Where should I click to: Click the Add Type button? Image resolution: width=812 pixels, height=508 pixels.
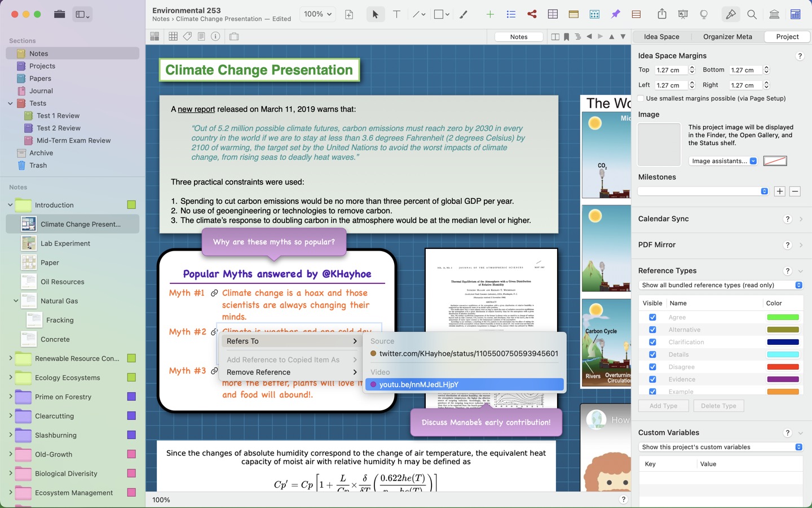(663, 406)
